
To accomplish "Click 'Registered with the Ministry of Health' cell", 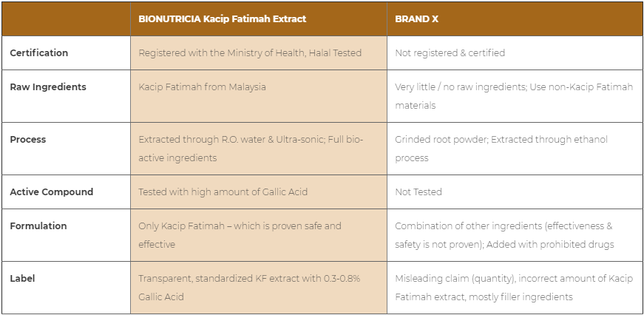I will coord(250,53).
